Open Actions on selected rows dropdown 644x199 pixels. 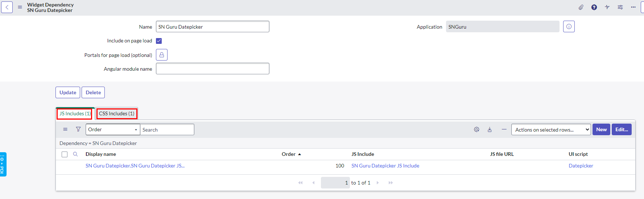coord(551,129)
